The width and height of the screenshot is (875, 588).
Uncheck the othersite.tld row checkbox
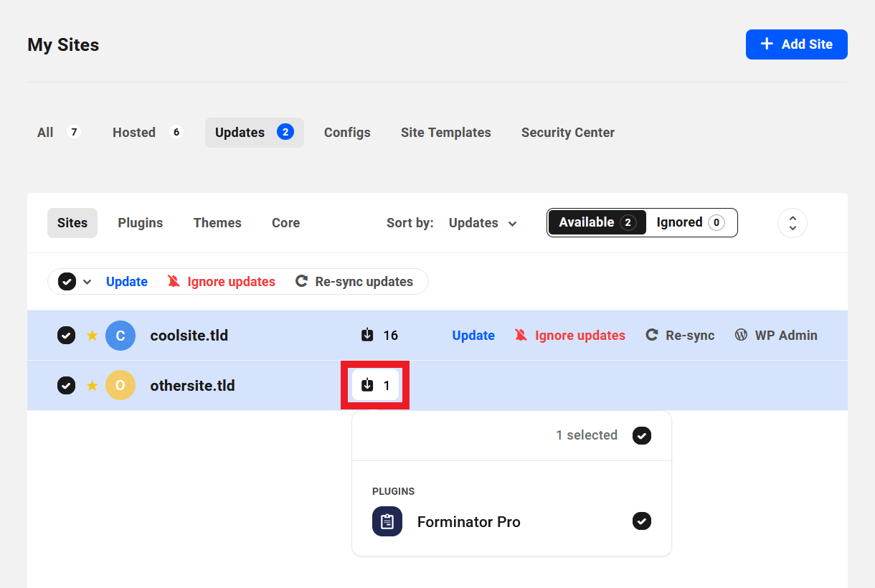pyautogui.click(x=66, y=386)
